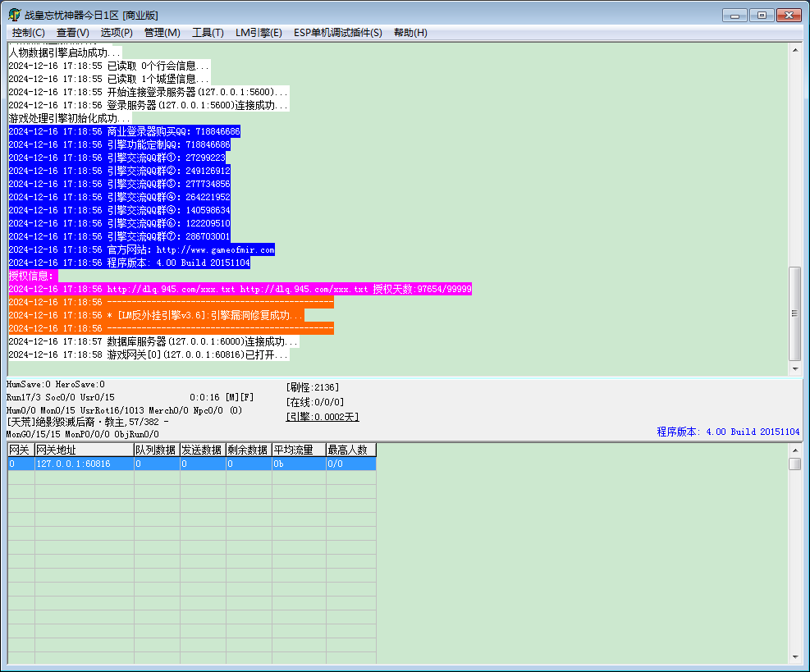Click the log panel scroll-down arrow
Image resolution: width=810 pixels, height=672 pixels.
pyautogui.click(x=795, y=368)
